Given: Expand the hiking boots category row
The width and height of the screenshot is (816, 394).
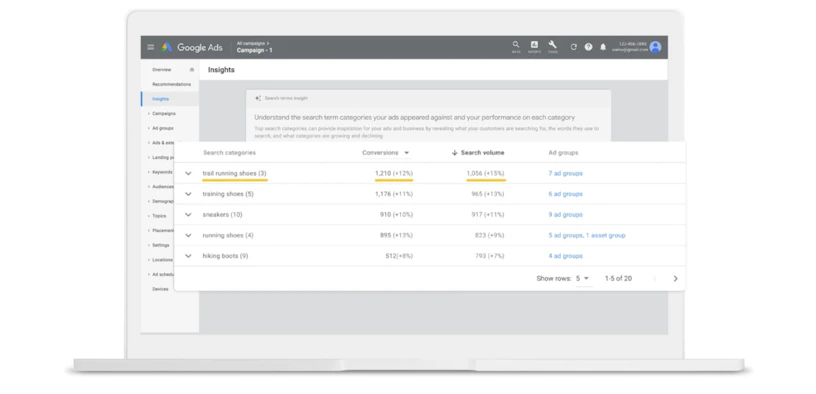Looking at the screenshot, I should click(x=188, y=256).
